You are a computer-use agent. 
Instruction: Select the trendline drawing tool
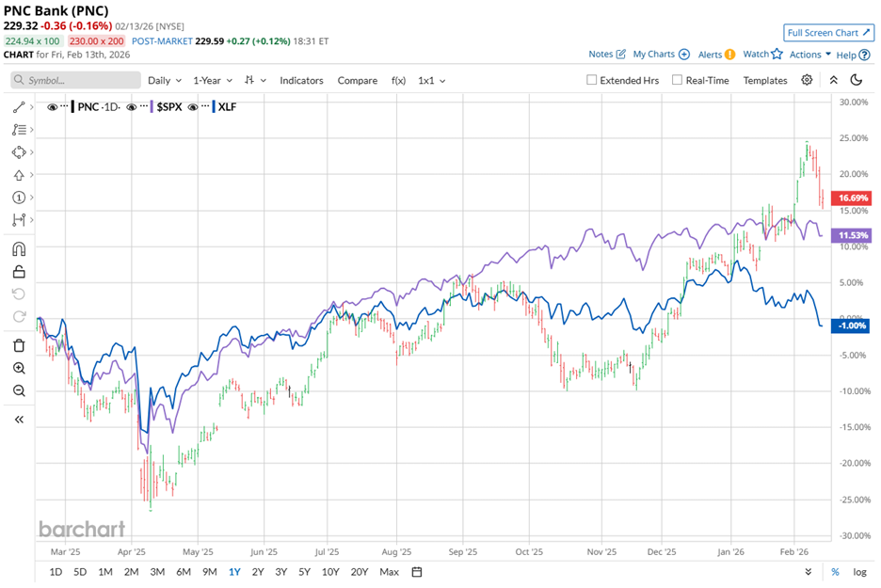point(19,108)
